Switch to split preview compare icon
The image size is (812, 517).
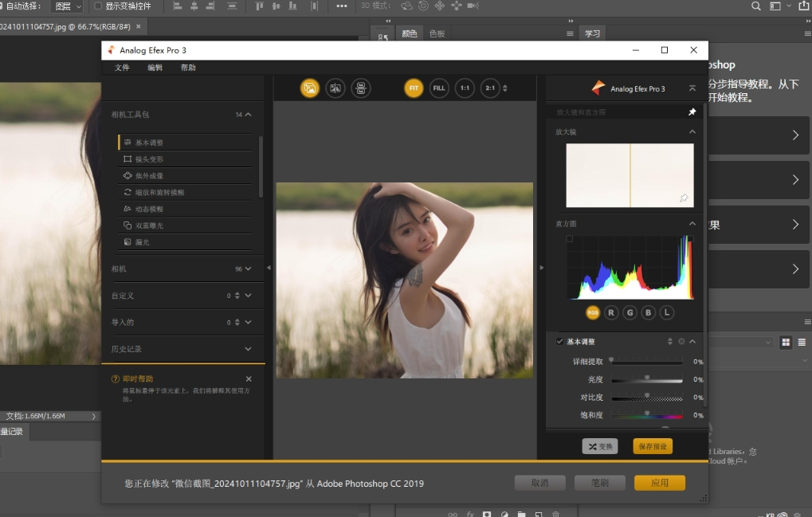pyautogui.click(x=335, y=88)
